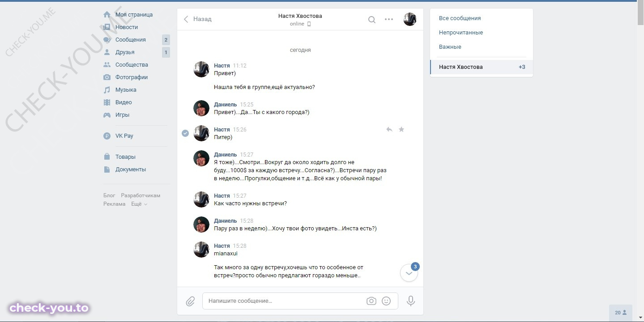Click the 15:28 timestamp on Даниель's message
This screenshot has width=644, height=322.
pyautogui.click(x=247, y=221)
